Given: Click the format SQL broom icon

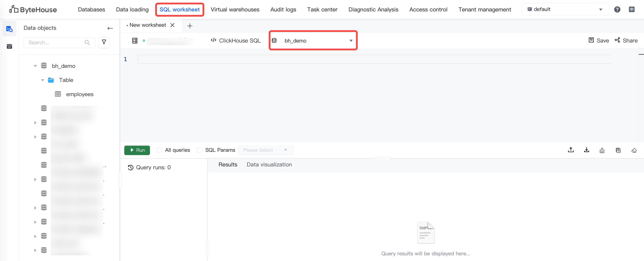Looking at the screenshot, I should click(602, 150).
